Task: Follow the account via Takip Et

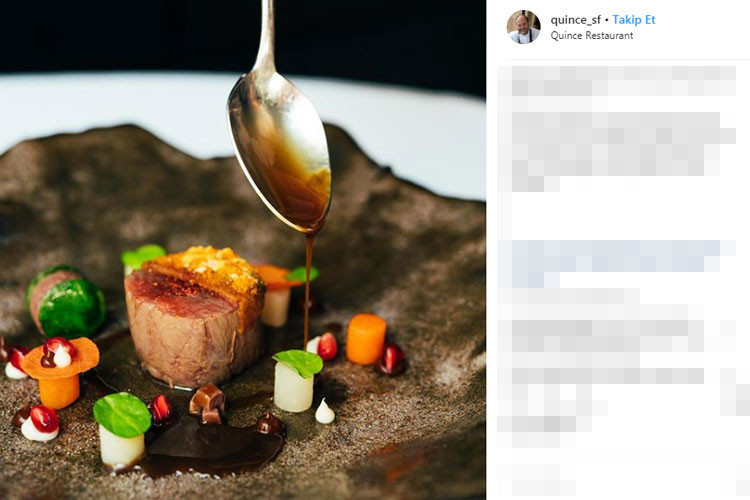Action: click(634, 20)
